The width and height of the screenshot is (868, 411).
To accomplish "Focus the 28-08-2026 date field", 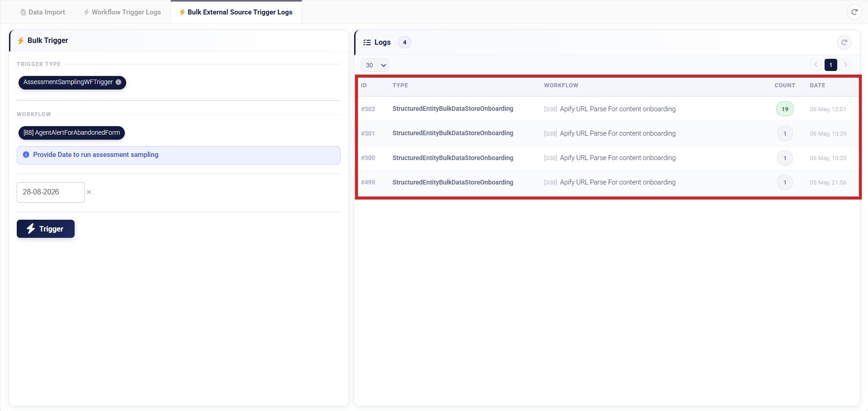I will (51, 192).
